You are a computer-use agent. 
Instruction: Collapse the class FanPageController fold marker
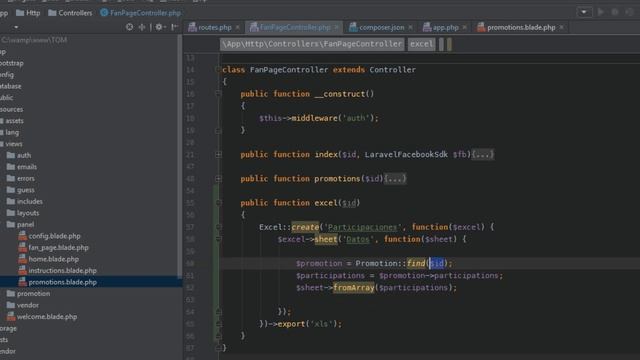pos(218,69)
